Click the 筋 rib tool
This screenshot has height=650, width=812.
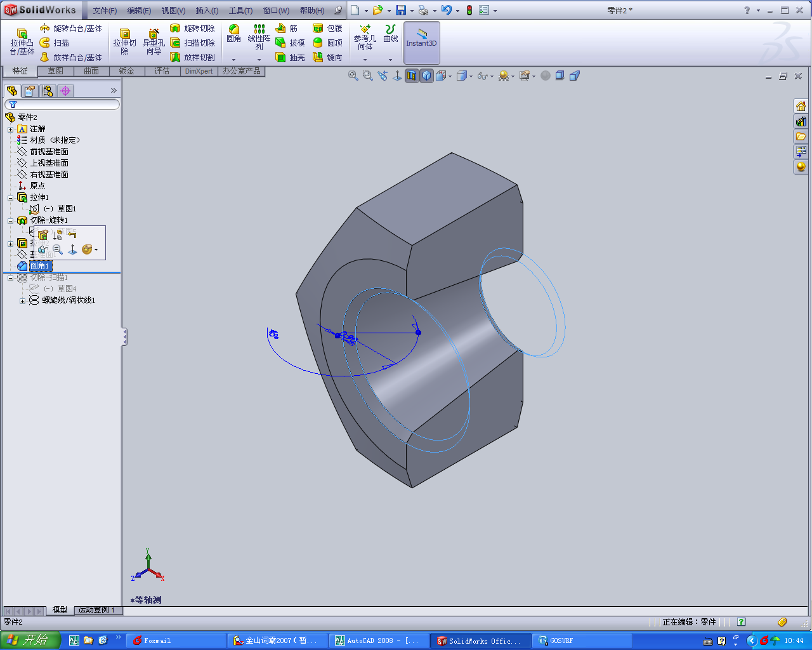coord(287,29)
